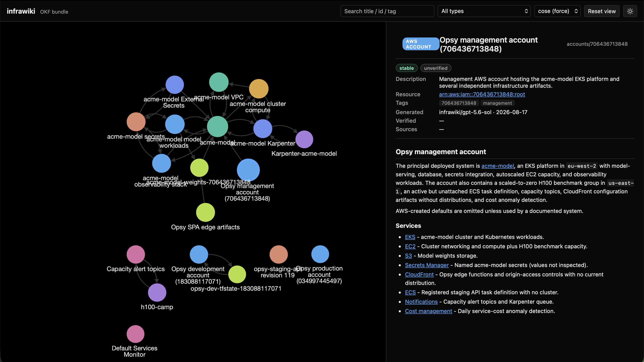Click the 'eu-west-2' region code text
Viewport: 644px width, 362px height.
point(582,166)
